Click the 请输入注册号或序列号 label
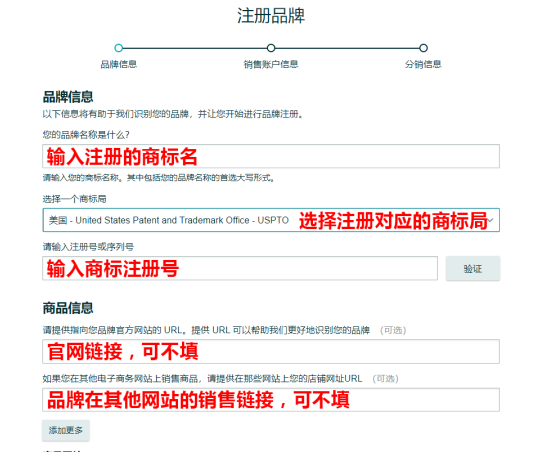Screen dimensions: 546x452 coord(88,247)
